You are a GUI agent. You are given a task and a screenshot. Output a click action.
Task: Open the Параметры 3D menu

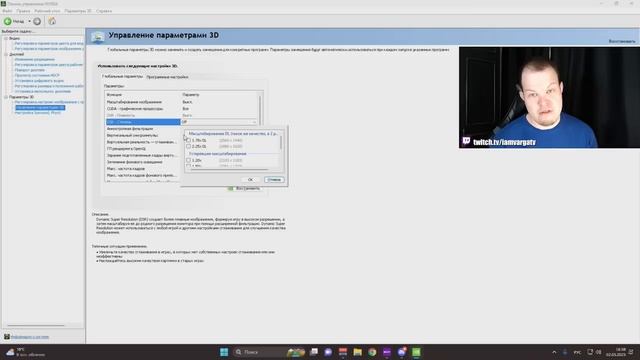(x=78, y=11)
